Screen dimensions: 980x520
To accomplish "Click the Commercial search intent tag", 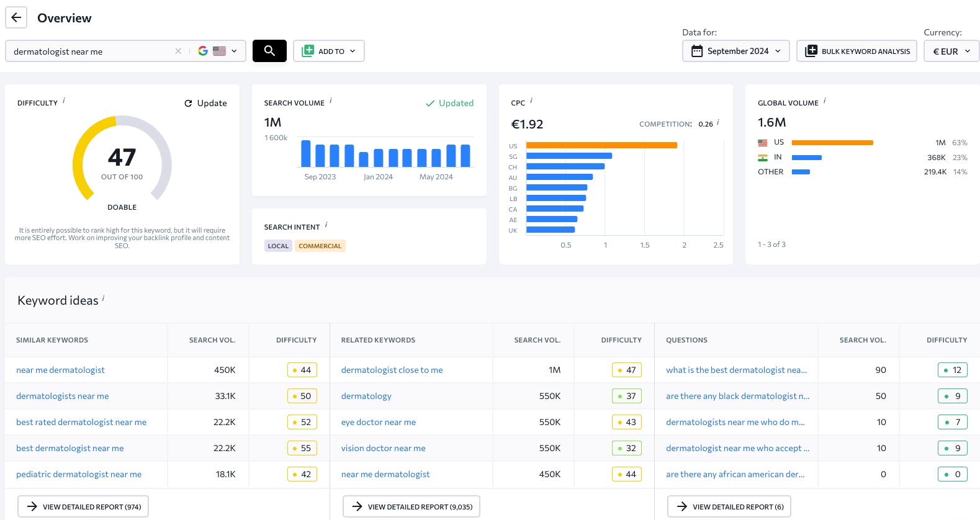I will [x=320, y=246].
